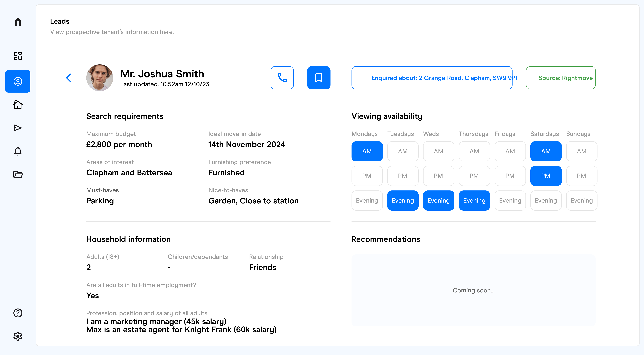Open the settings gear icon
Screen dimensions: 644x355
tap(18, 336)
